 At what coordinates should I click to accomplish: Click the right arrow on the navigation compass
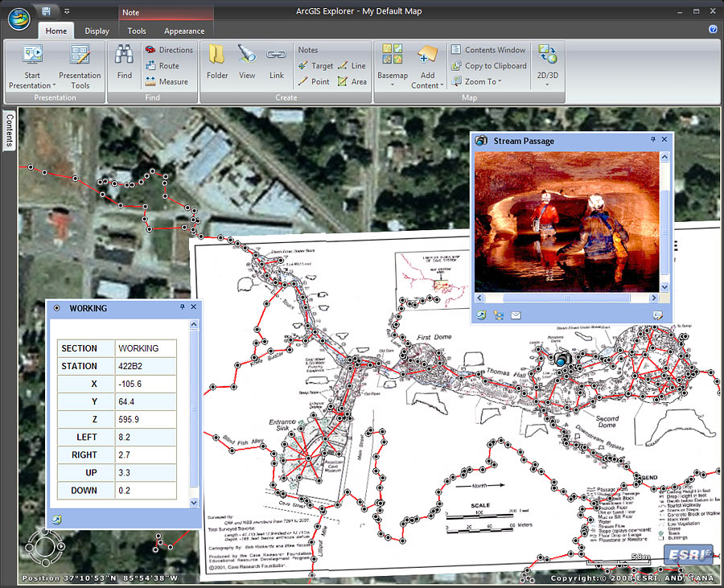(x=61, y=547)
